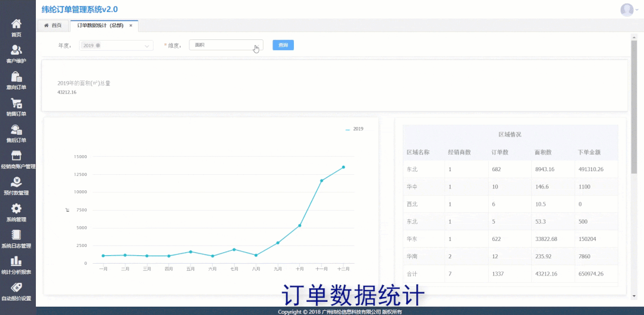Open 销售订单 cart icon in sidebar

pyautogui.click(x=17, y=103)
